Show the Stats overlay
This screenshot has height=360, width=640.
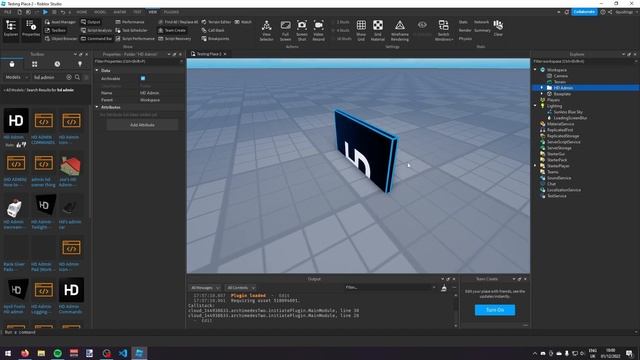point(463,22)
